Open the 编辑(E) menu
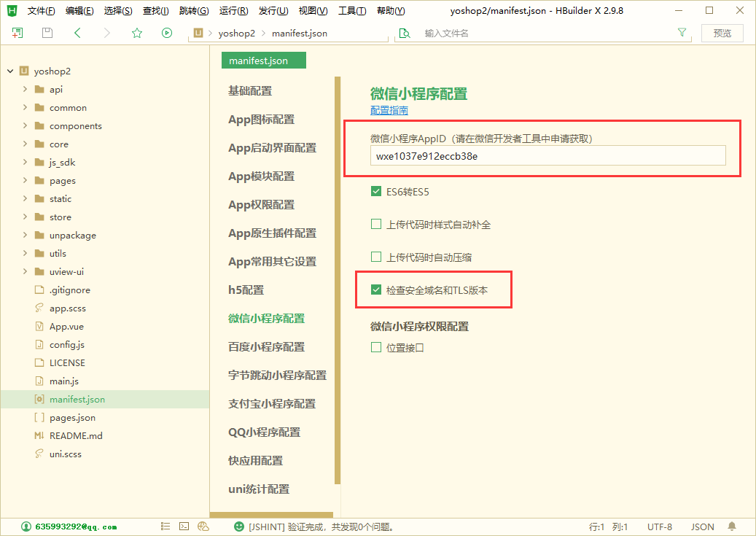Viewport: 756px width, 536px height. [x=79, y=11]
